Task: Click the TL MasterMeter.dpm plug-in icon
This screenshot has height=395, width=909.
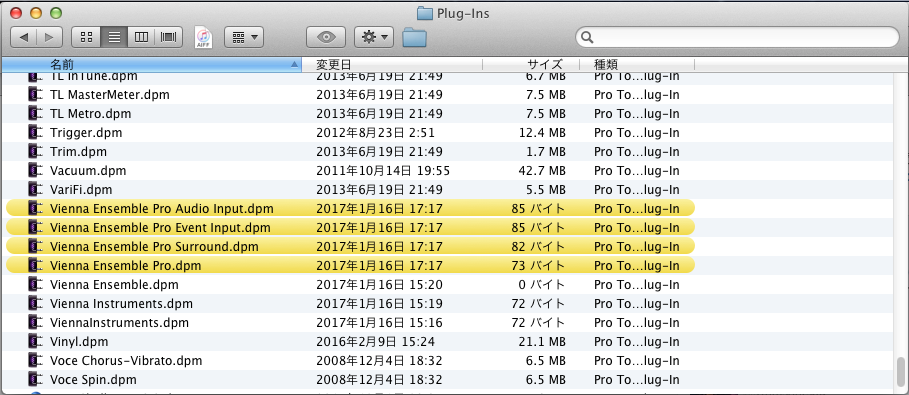Action: 36,95
